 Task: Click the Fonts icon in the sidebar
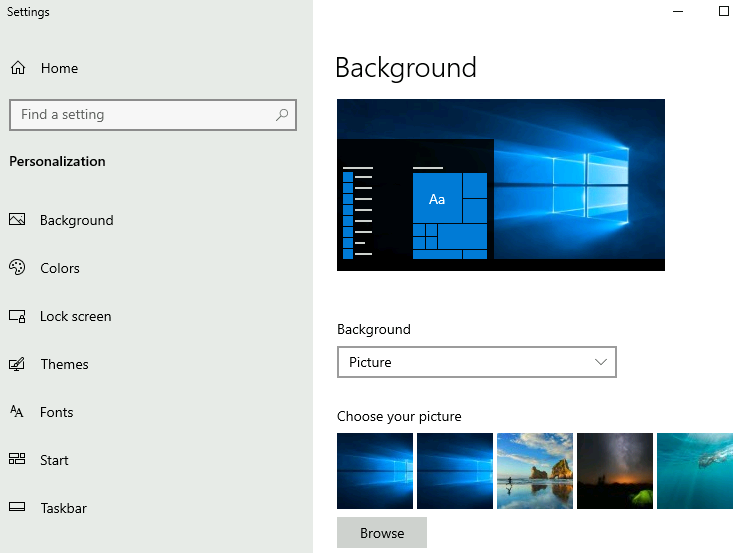click(x=17, y=412)
